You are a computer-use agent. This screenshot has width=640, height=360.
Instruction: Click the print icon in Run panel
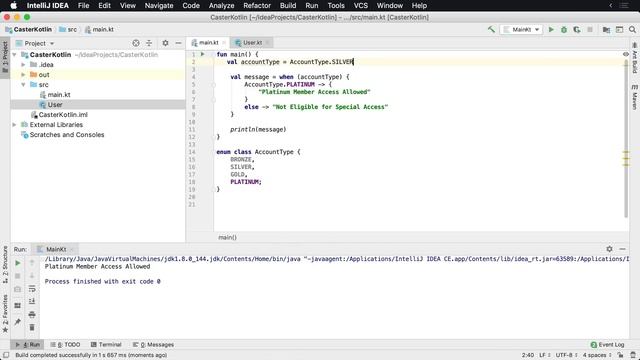pyautogui.click(x=32, y=315)
